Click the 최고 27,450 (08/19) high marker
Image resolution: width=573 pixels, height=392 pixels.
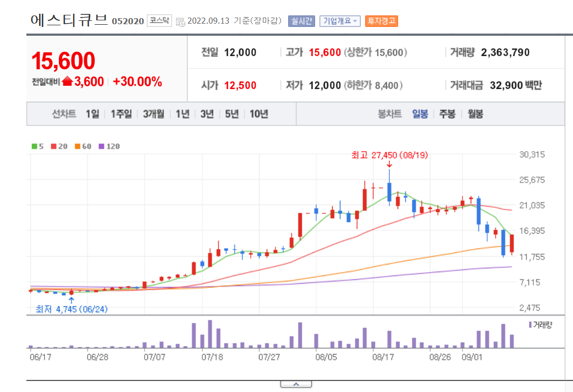coord(389,155)
